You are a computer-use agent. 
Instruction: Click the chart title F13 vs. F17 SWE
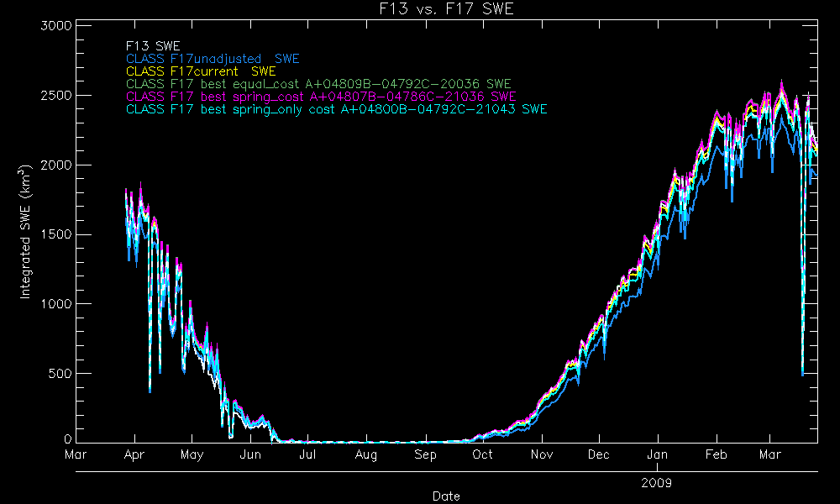tap(446, 10)
